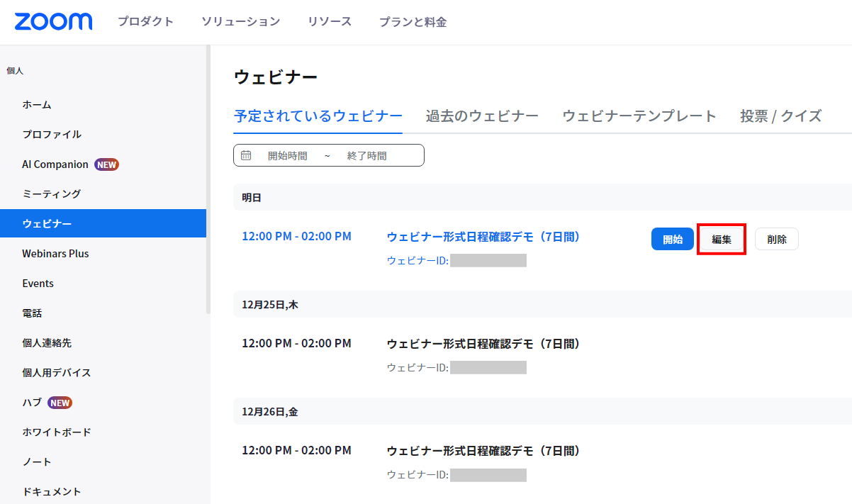Click the calendar icon in date filter
This screenshot has height=504, width=852.
[246, 155]
